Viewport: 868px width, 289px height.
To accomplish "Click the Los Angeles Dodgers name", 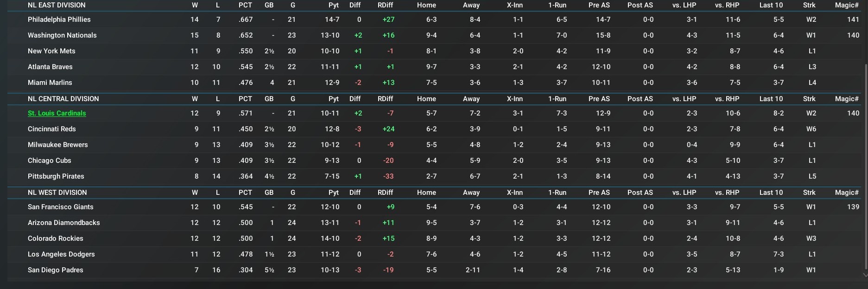I will 61,254.
